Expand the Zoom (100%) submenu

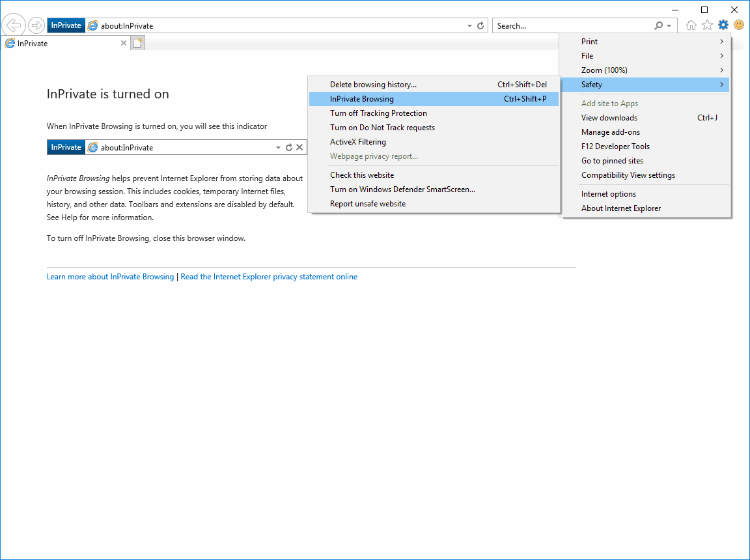pos(645,70)
